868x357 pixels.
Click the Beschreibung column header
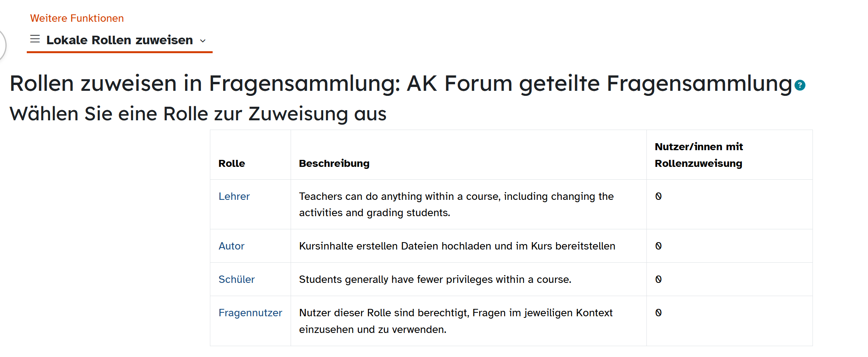(x=334, y=163)
